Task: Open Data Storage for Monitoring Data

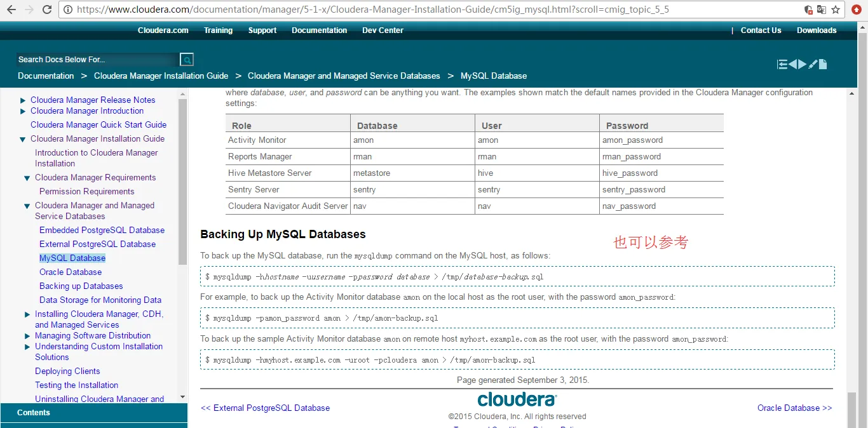Action: click(x=100, y=300)
